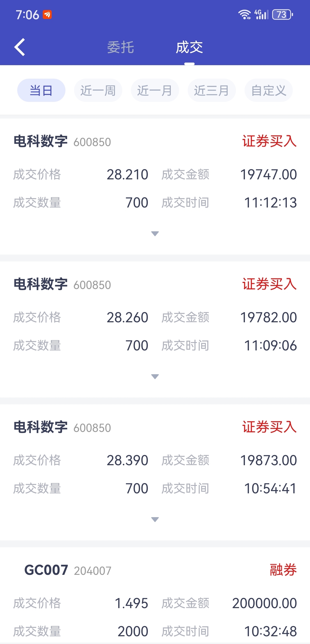This screenshot has width=310, height=644.
Task: Tap the status bar clock showing 7:06
Action: pyautogui.click(x=27, y=15)
